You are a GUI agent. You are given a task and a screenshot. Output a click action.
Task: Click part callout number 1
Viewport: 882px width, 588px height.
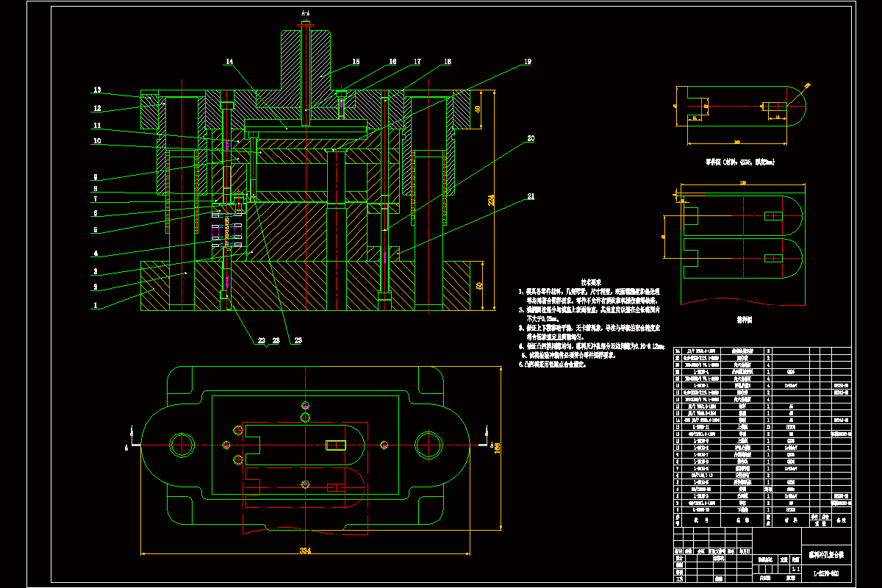tap(94, 304)
